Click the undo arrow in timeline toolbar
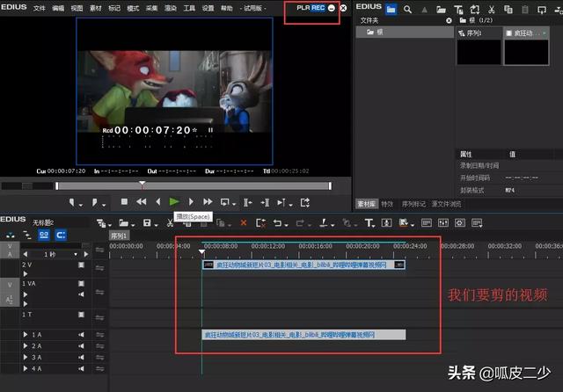This screenshot has width=563, height=392. (x=278, y=223)
